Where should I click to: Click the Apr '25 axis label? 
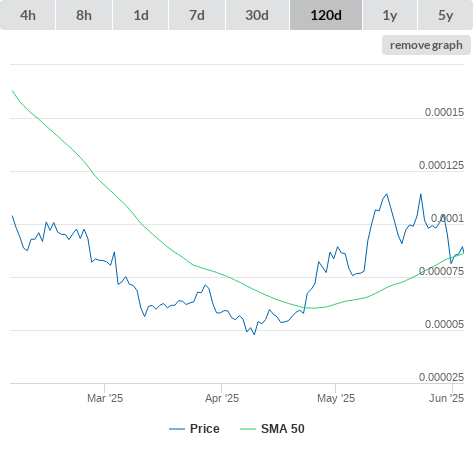[222, 398]
